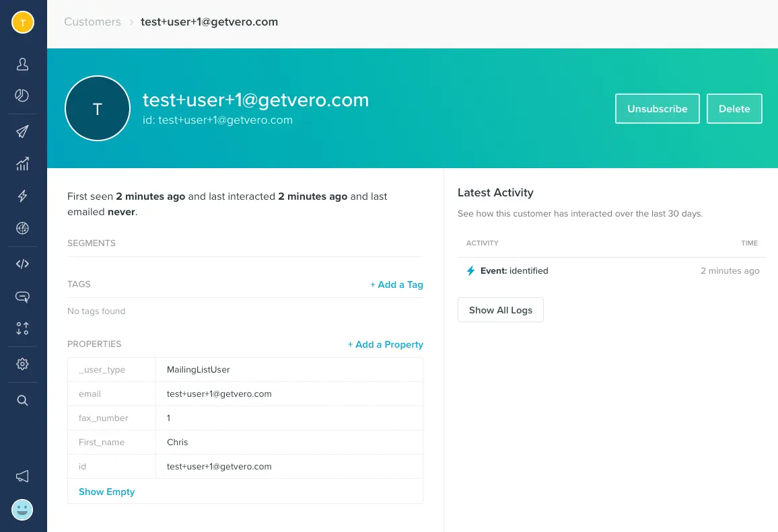Viewport: 778px width, 532px height.
Task: Delete the customer test+user+1@getvero.com
Action: click(x=734, y=108)
